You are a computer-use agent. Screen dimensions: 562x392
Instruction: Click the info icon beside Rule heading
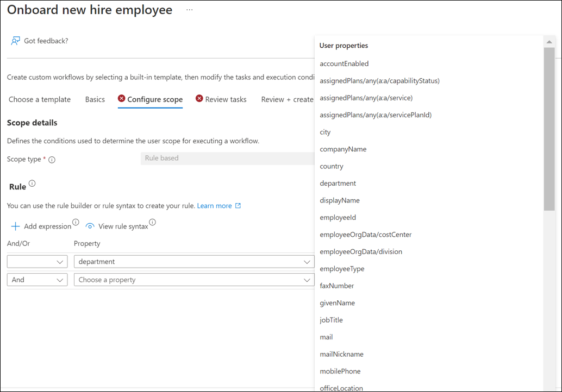pos(33,184)
